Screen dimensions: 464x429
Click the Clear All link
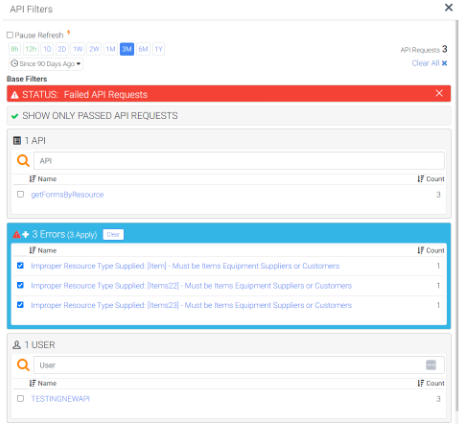(x=429, y=63)
